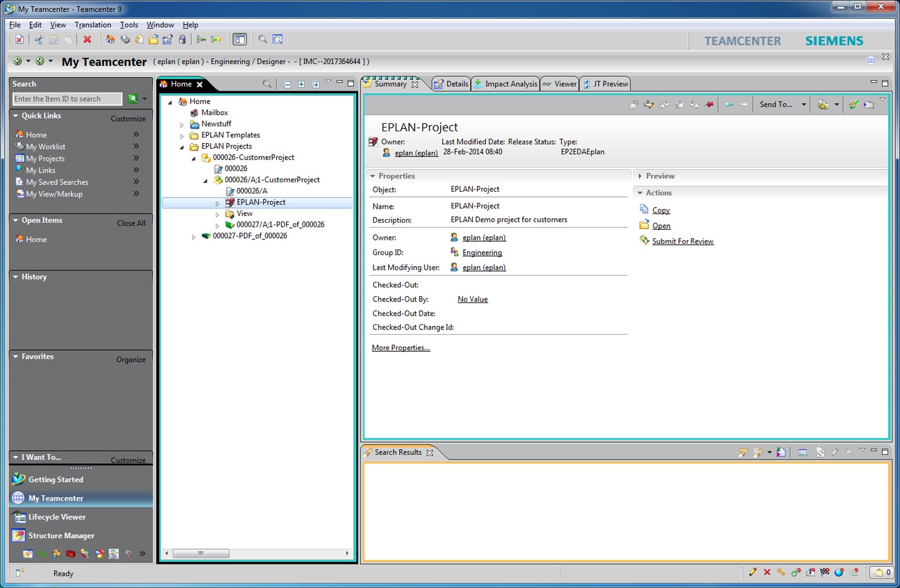The width and height of the screenshot is (900, 588).
Task: Click the cyan back arrow in Summary toolbar
Action: coord(729,104)
